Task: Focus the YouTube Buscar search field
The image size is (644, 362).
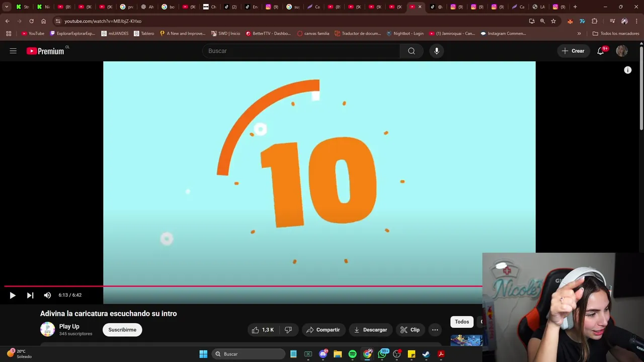Action: (x=301, y=51)
